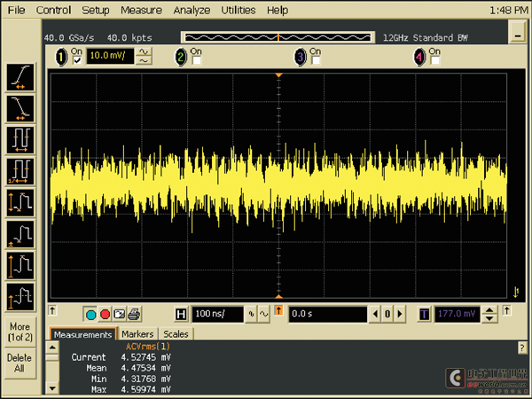Uncheck the channel 1 On checkbox
The width and height of the screenshot is (532, 399).
point(77,61)
